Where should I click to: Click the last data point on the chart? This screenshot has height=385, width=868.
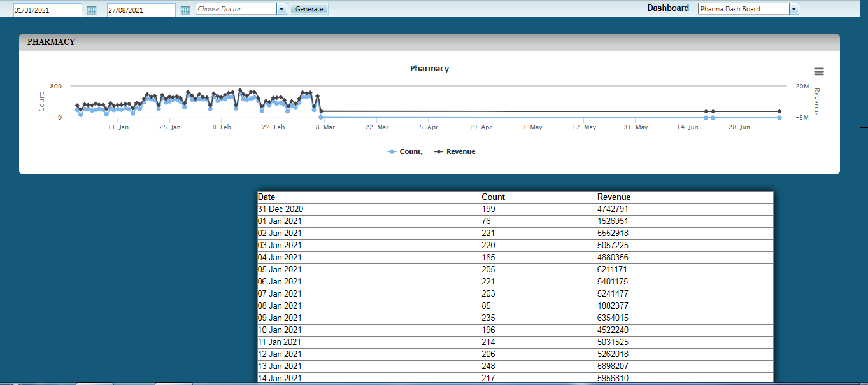(x=779, y=112)
